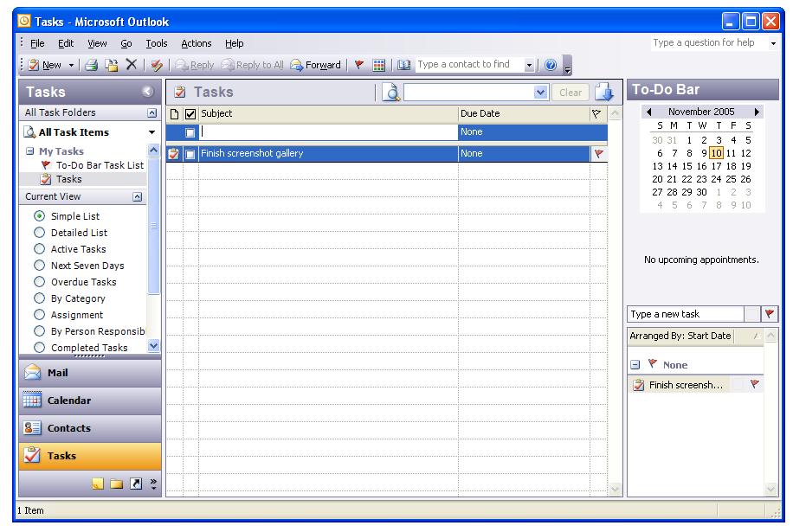This screenshot has height=532, width=793.
Task: Collapse the None group in To-Do Bar
Action: [x=635, y=365]
